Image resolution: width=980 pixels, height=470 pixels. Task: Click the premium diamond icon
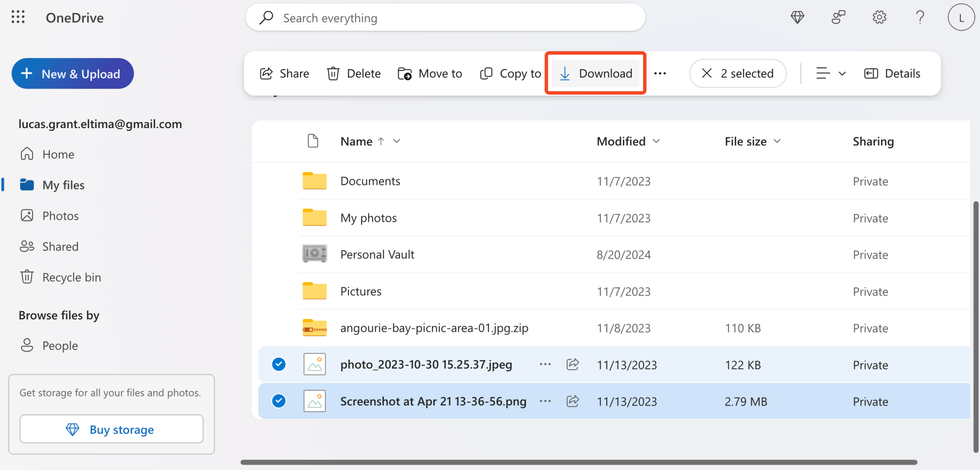(797, 17)
